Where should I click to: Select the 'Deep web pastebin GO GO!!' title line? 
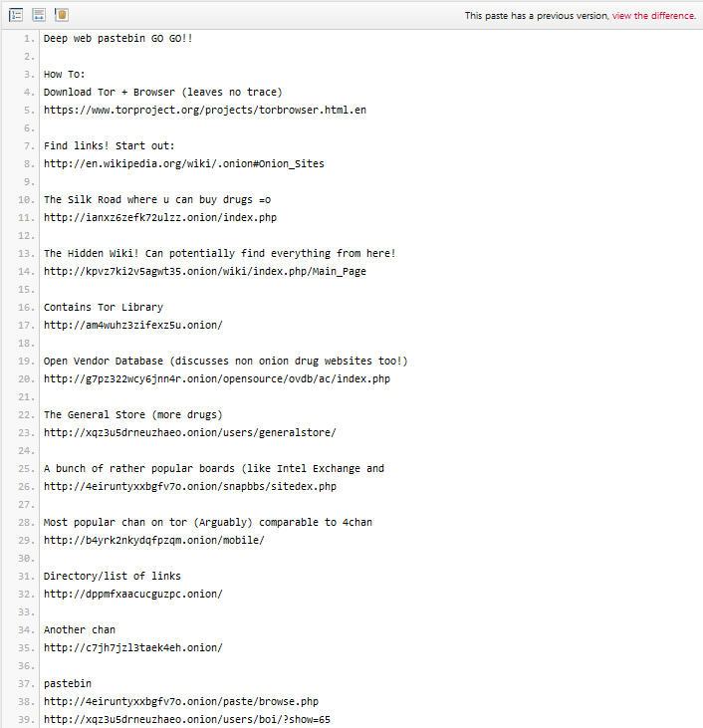pyautogui.click(x=117, y=39)
